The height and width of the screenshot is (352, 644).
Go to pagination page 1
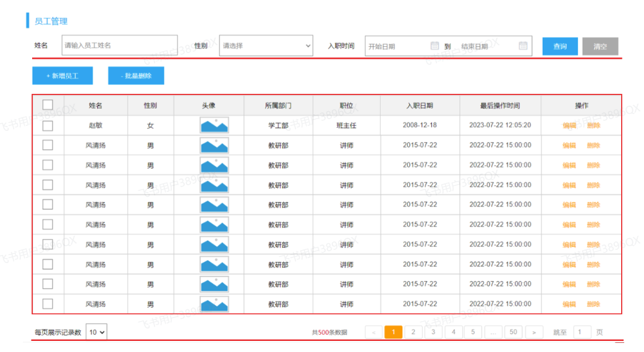point(393,332)
